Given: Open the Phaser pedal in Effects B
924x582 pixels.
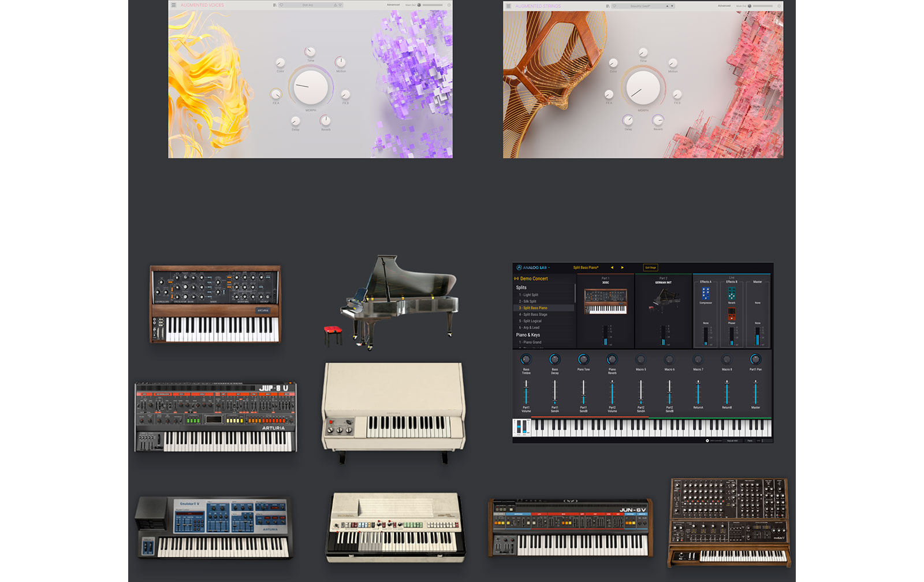Looking at the screenshot, I should (x=732, y=314).
